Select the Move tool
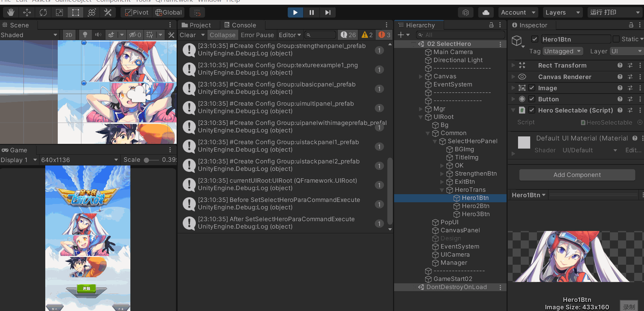The height and width of the screenshot is (311, 644). point(27,12)
